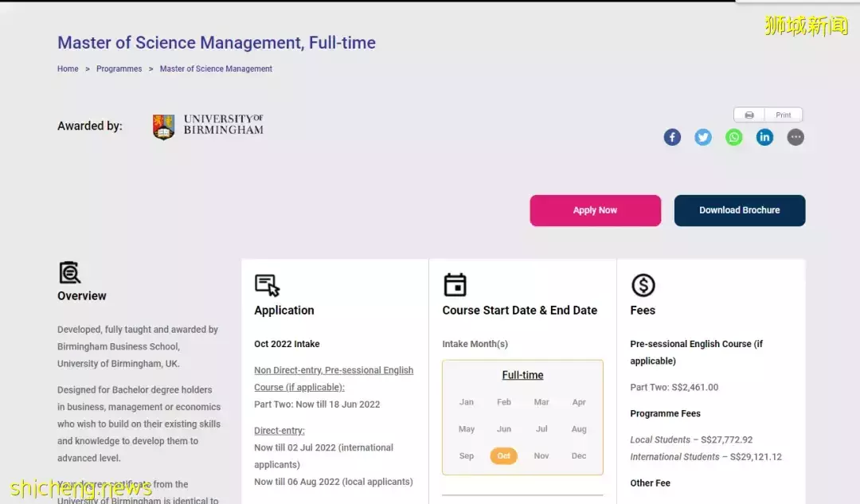Go to Home breadcrumb link
The image size is (860, 504).
pyautogui.click(x=68, y=69)
